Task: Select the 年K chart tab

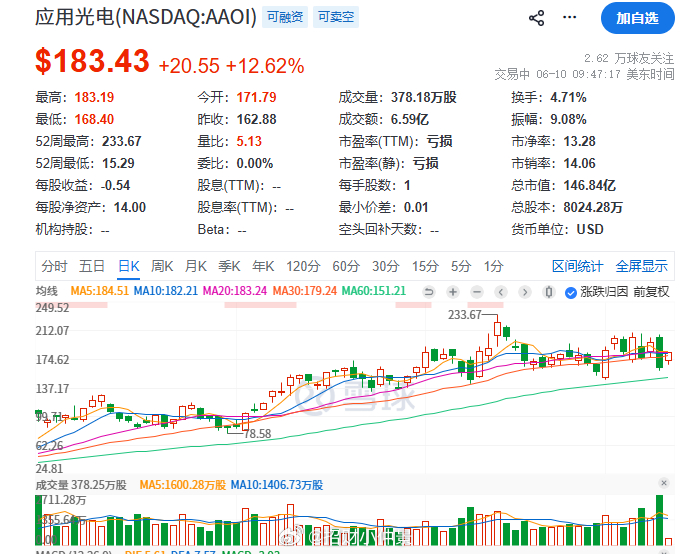Action: (x=263, y=266)
